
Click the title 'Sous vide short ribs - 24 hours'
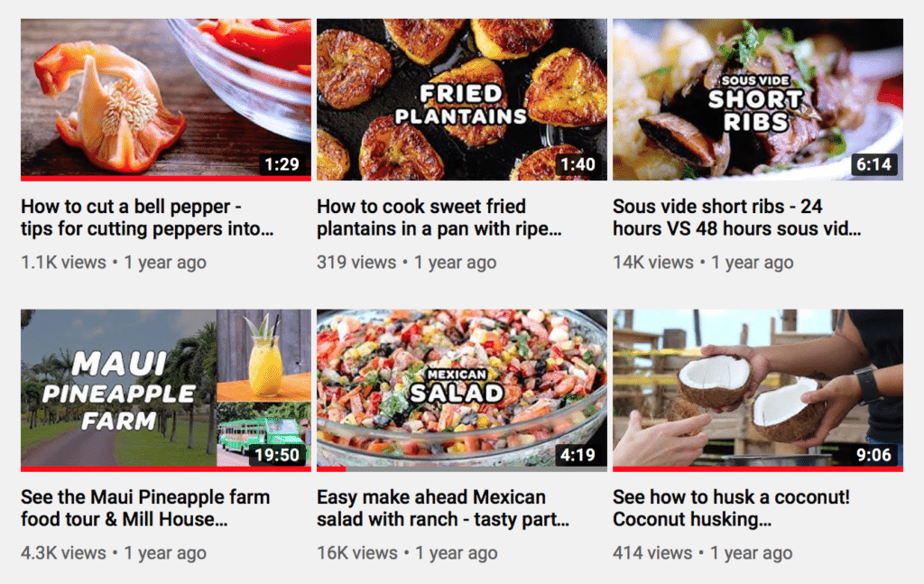coord(736,218)
